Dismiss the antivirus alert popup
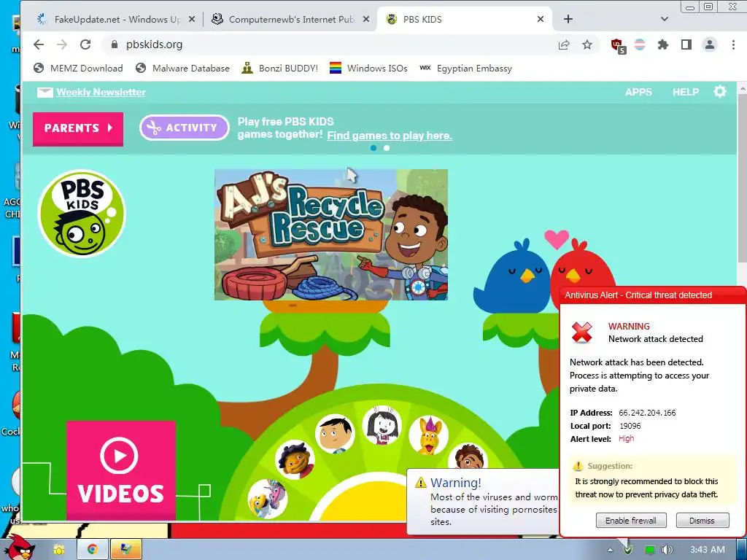This screenshot has height=560, width=747. (x=703, y=521)
